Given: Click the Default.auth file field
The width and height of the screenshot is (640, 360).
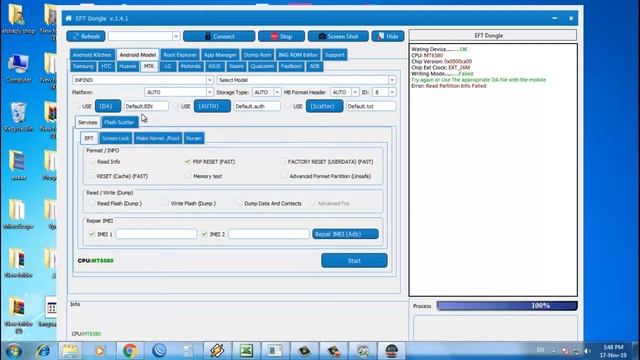Looking at the screenshot, I should click(257, 106).
